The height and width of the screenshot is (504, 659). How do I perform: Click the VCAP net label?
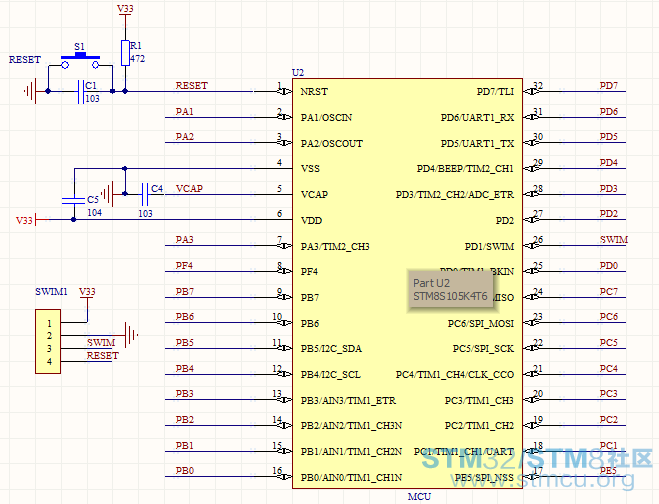tap(190, 188)
